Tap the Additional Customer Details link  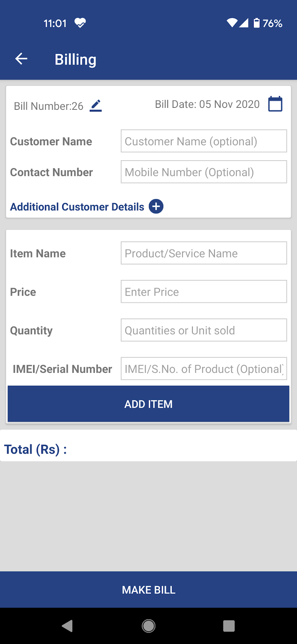77,207
